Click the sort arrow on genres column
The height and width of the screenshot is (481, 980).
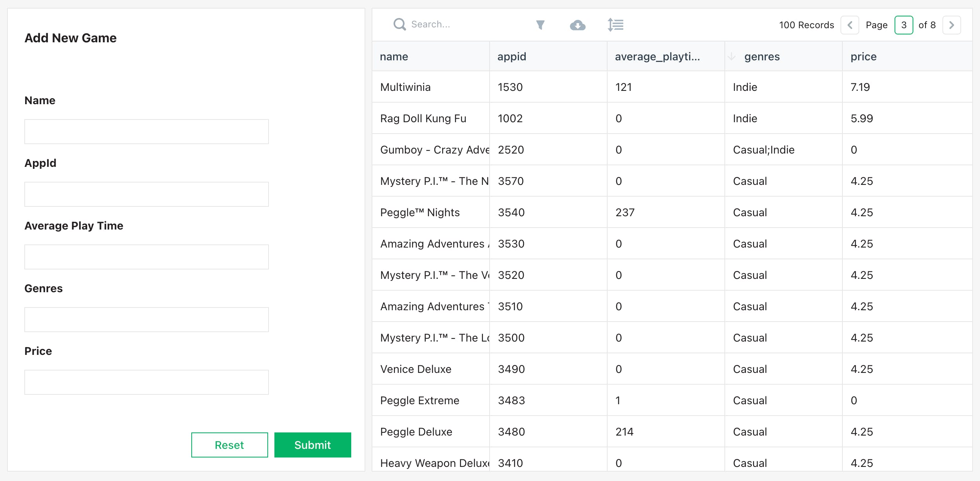(731, 57)
